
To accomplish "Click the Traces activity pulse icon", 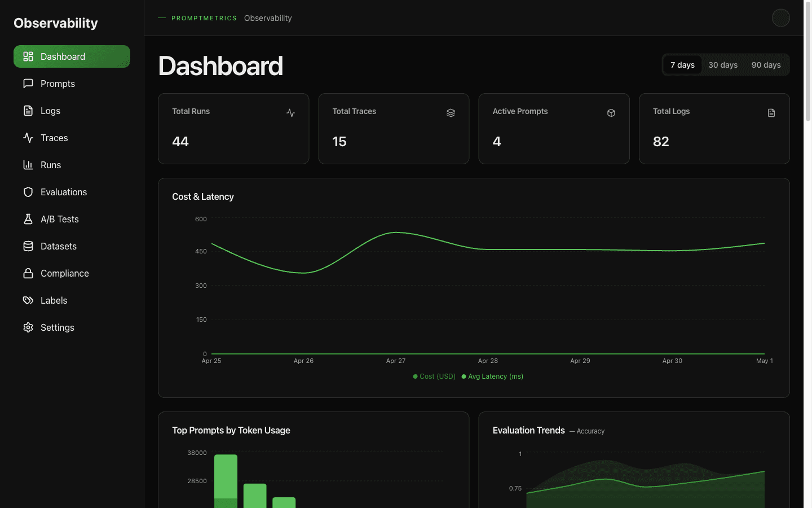I will pos(28,138).
